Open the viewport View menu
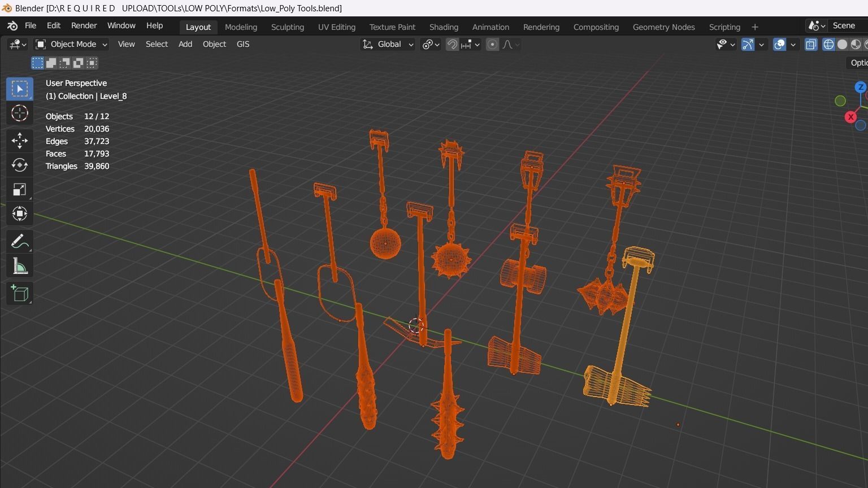 click(126, 44)
